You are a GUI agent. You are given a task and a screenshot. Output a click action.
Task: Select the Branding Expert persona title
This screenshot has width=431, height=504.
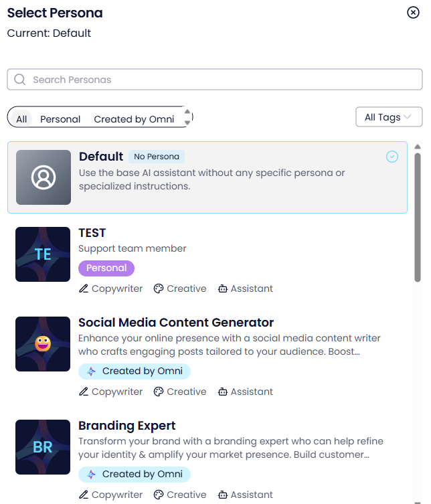pyautogui.click(x=127, y=426)
